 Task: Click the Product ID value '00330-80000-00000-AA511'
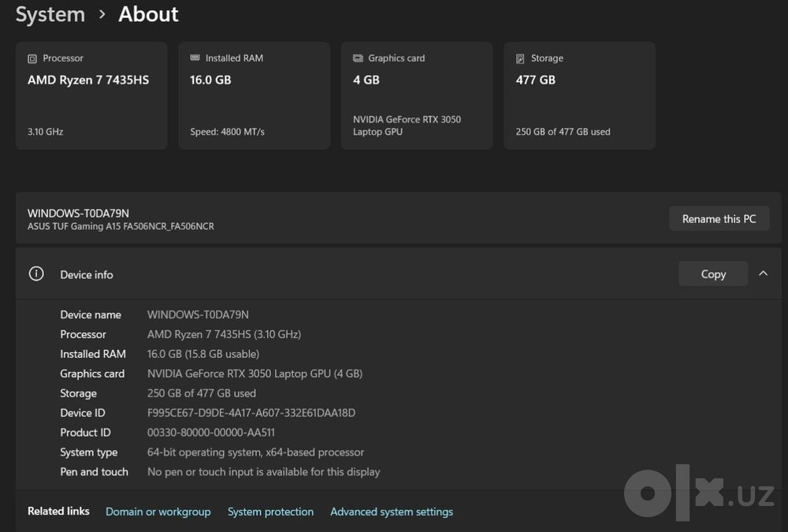pos(211,433)
